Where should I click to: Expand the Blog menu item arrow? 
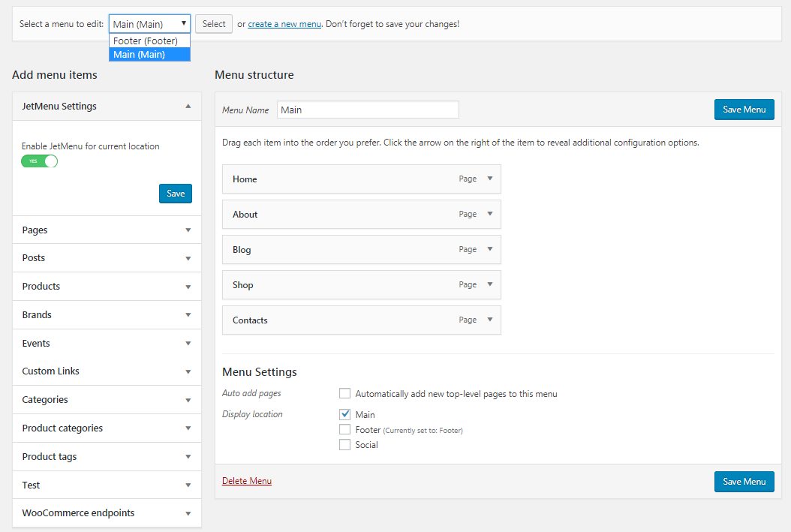coord(490,249)
